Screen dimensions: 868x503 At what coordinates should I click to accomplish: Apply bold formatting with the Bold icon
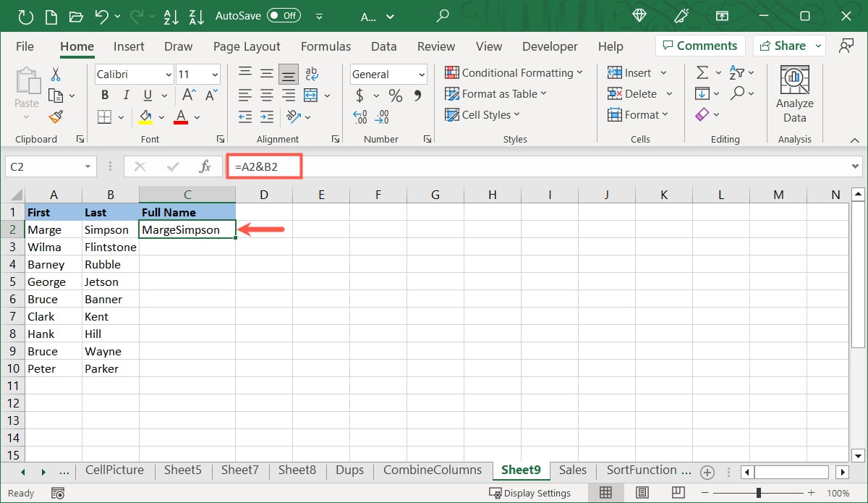104,94
